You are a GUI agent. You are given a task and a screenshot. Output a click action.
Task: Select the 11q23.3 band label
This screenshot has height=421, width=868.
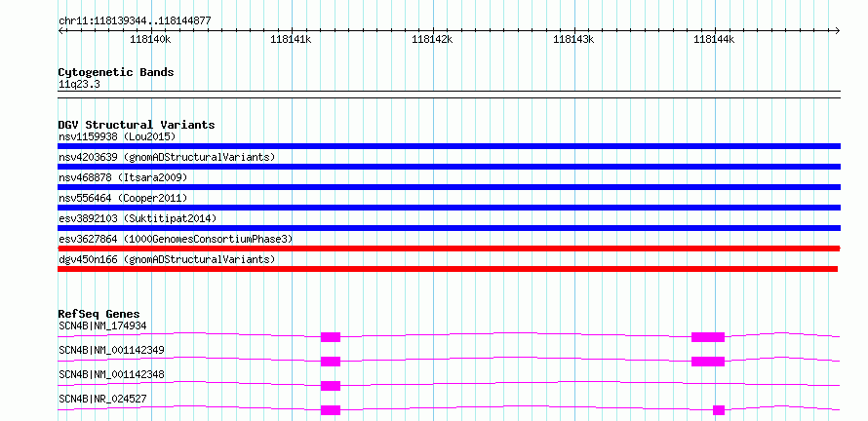point(79,85)
